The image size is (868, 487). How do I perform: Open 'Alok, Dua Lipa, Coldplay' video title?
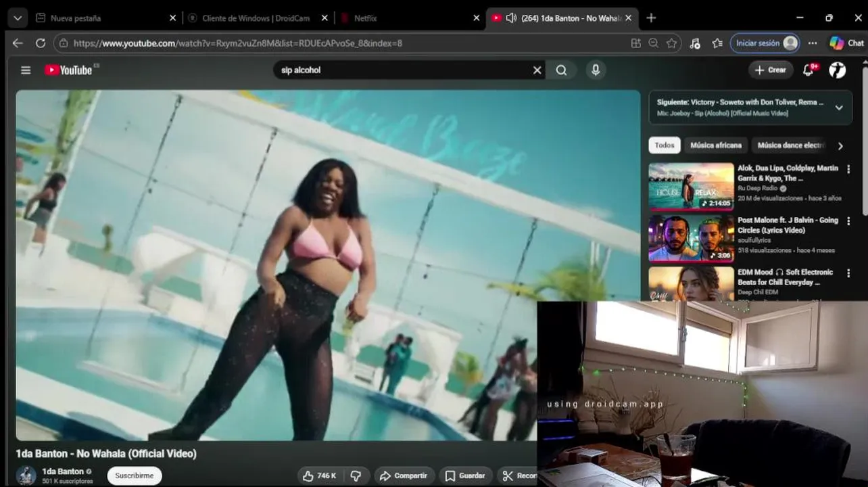point(788,173)
